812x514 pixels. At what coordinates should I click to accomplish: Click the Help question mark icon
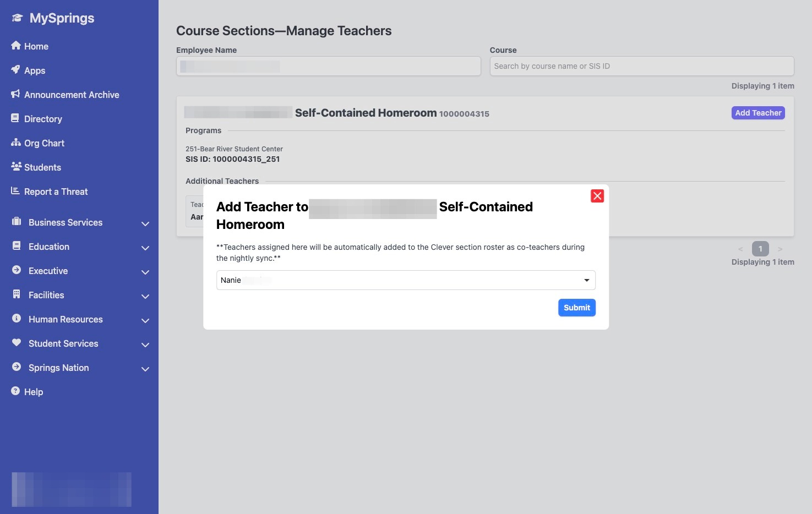coord(16,391)
